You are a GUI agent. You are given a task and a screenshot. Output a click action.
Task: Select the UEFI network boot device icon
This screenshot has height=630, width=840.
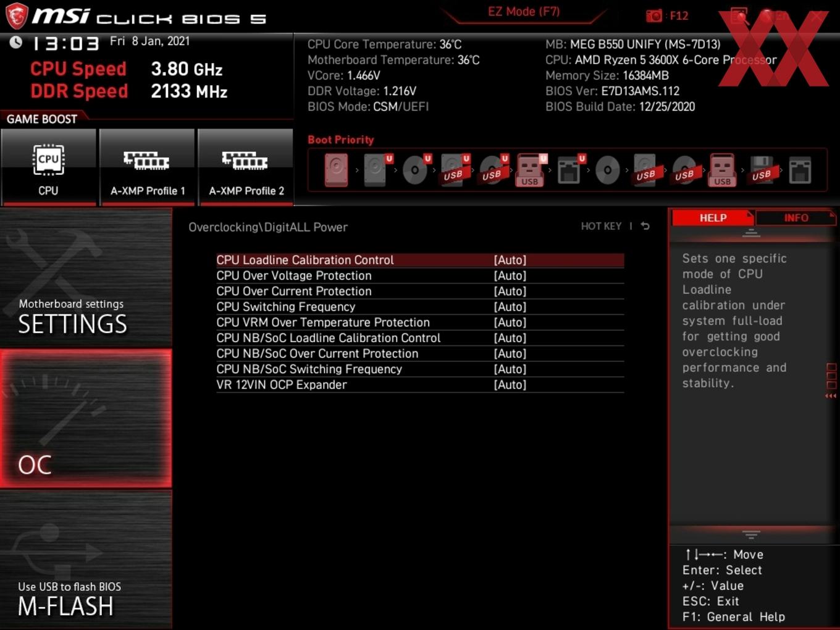pyautogui.click(x=569, y=170)
